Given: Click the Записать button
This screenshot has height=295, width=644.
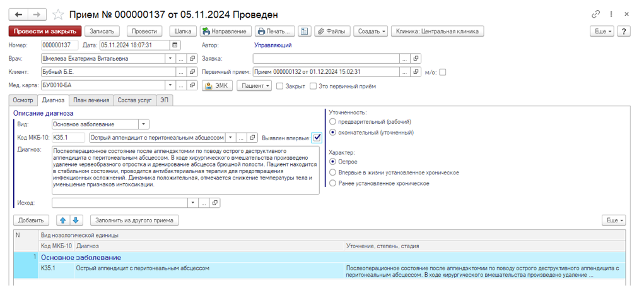Looking at the screenshot, I should click(x=102, y=32).
